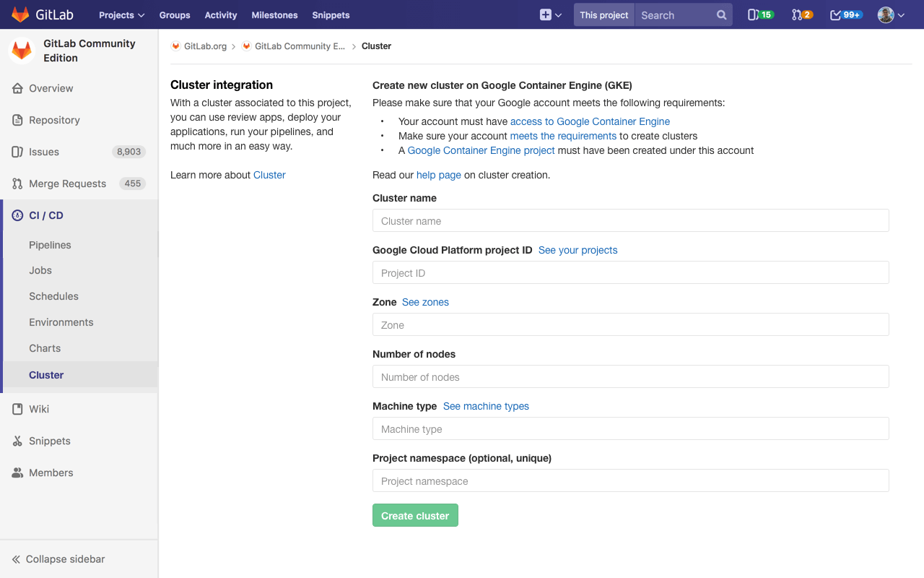Image resolution: width=924 pixels, height=578 pixels.
Task: Click the search magnifier icon
Action: point(721,14)
